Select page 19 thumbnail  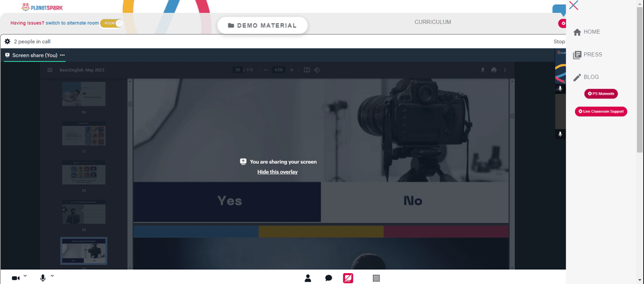coord(84,212)
